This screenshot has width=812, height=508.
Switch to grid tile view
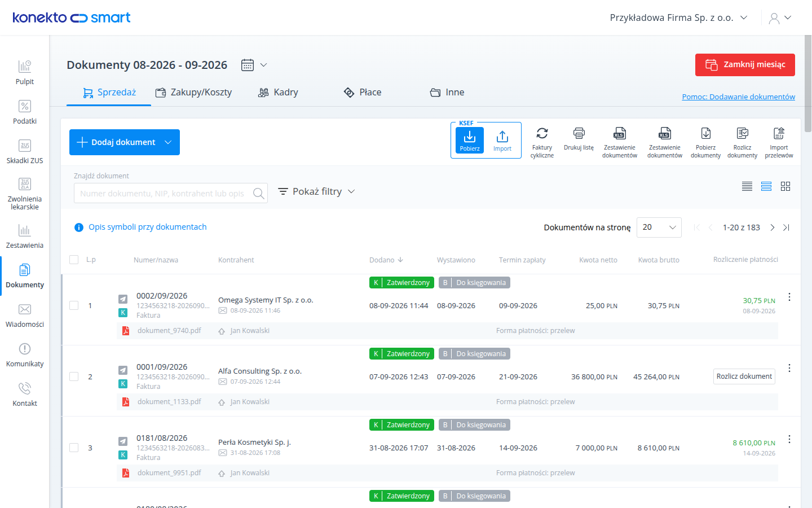coord(785,186)
